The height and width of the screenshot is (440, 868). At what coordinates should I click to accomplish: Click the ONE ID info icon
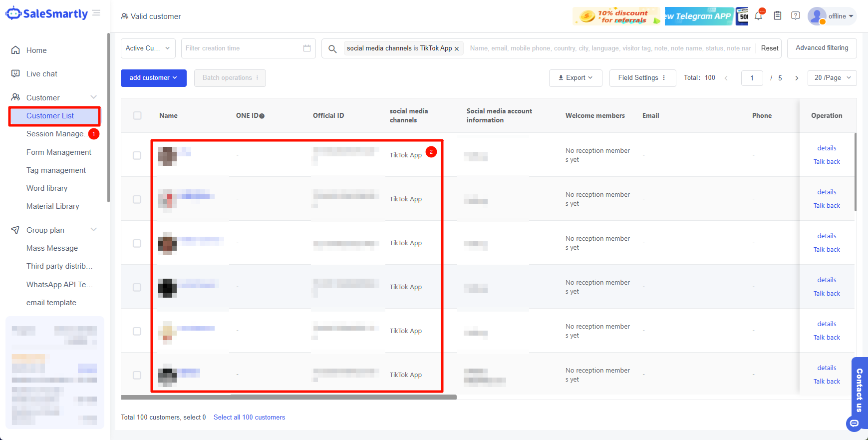262,116
